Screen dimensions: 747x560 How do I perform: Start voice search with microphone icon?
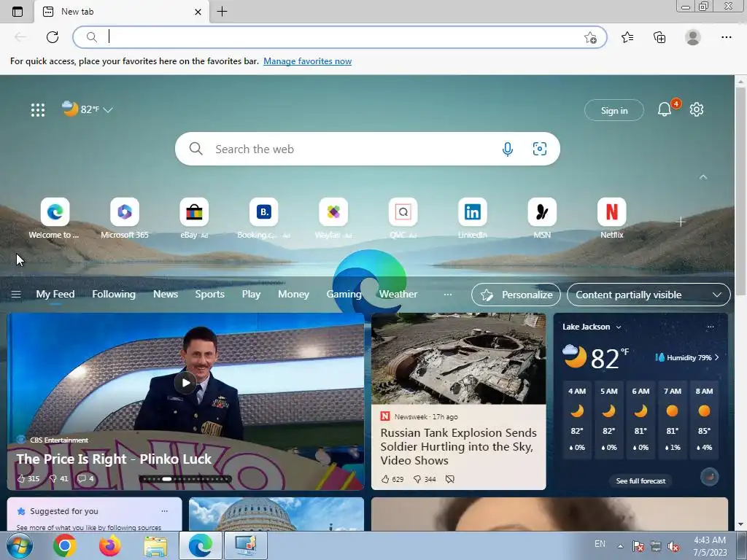(508, 149)
